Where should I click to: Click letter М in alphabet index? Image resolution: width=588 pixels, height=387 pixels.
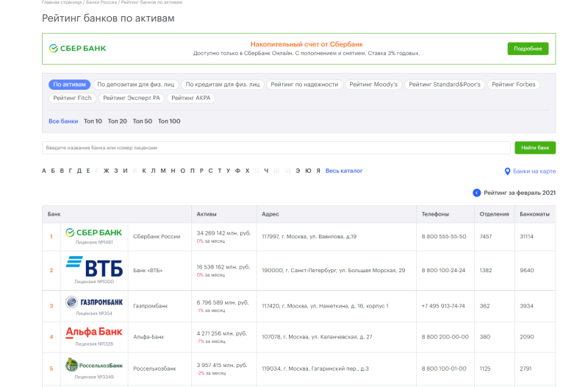163,171
